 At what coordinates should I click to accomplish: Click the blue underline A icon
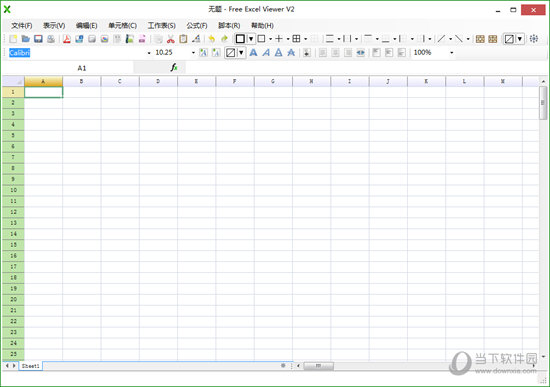pyautogui.click(x=279, y=53)
